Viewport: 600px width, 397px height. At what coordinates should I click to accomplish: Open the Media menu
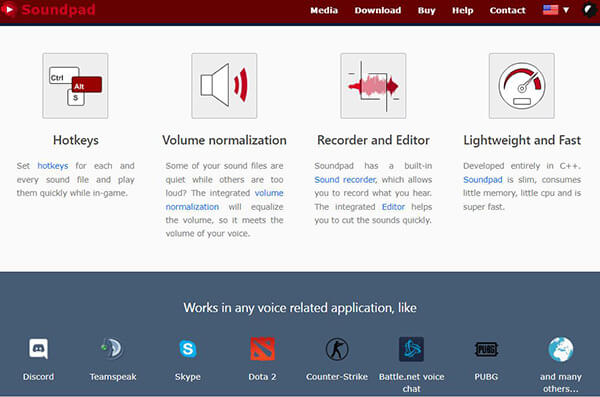pyautogui.click(x=324, y=10)
